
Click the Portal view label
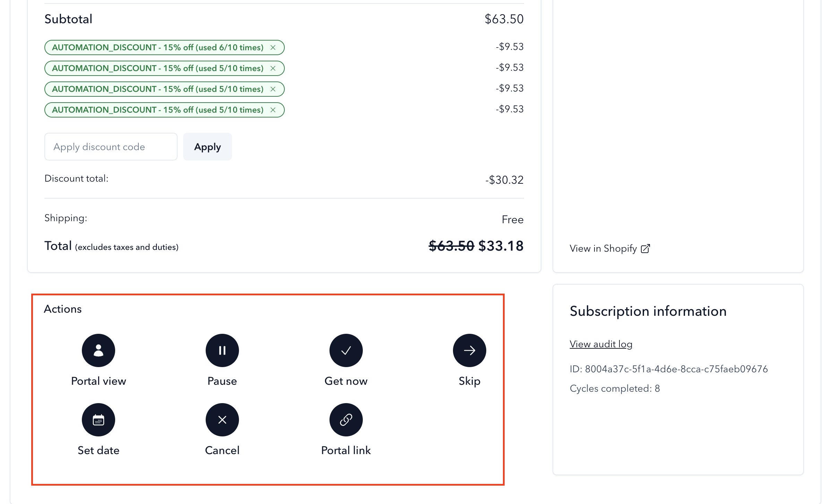pos(99,381)
